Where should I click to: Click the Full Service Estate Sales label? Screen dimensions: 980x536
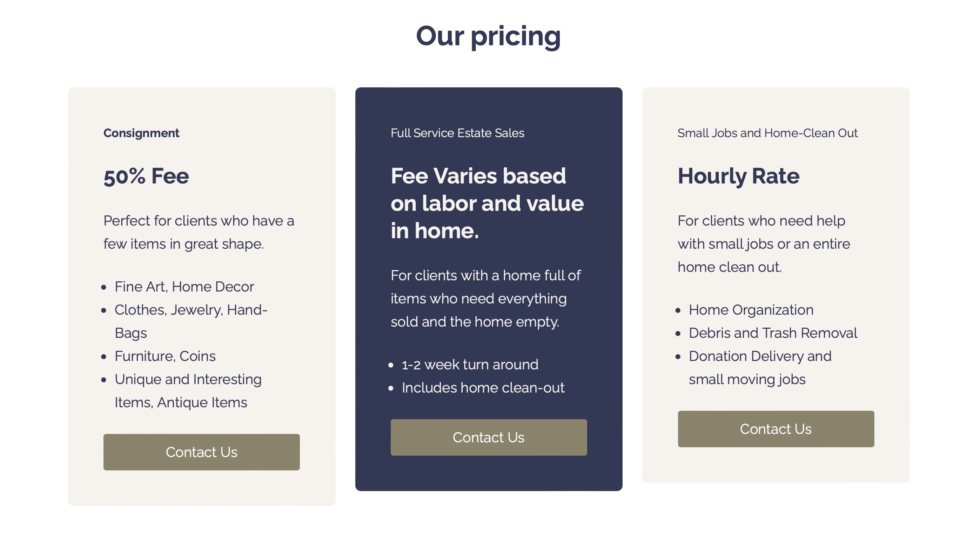457,133
